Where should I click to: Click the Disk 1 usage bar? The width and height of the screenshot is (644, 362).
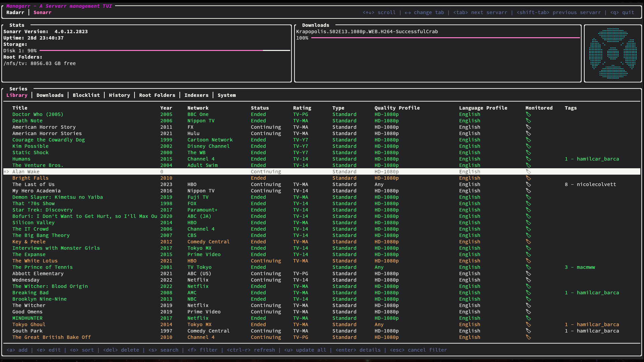click(151, 50)
